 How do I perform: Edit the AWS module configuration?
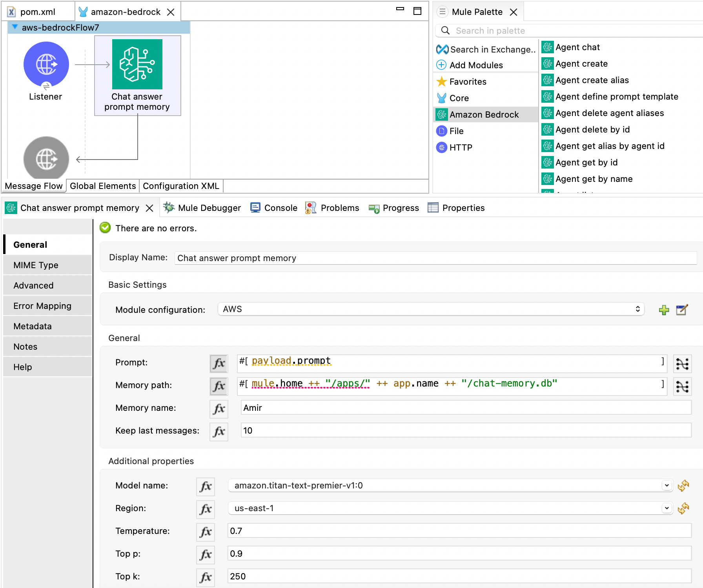pyautogui.click(x=682, y=310)
